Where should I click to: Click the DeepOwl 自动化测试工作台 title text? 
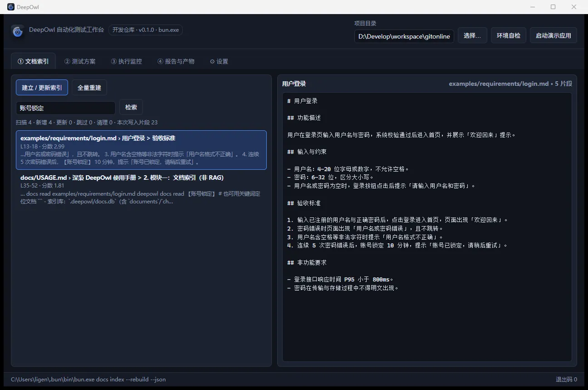pyautogui.click(x=66, y=30)
